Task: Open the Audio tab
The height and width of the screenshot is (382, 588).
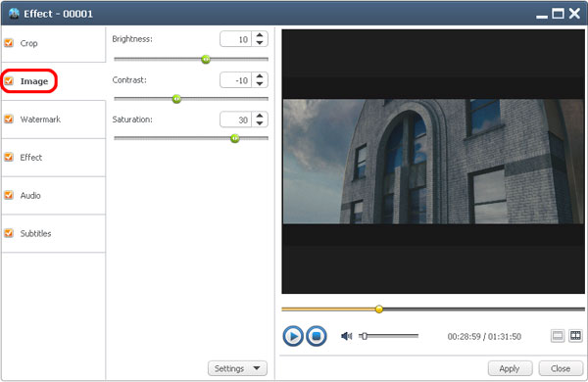Action: tap(54, 196)
